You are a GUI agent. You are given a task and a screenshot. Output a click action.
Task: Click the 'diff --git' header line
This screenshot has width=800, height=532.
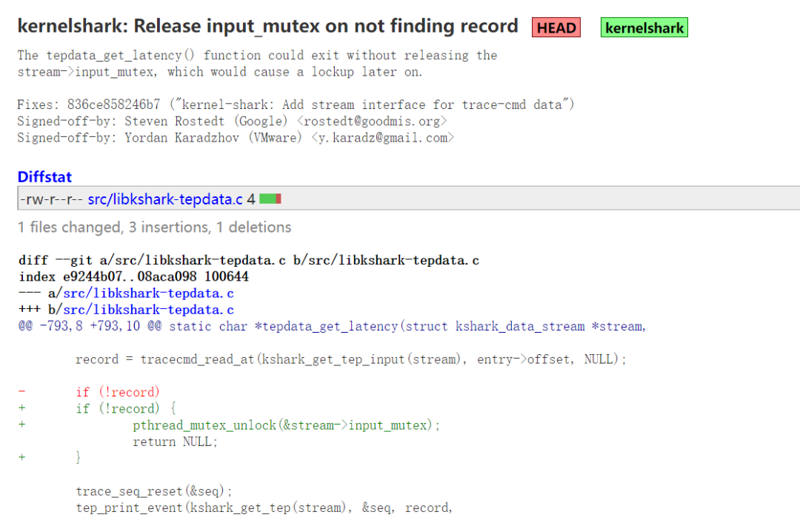pos(249,260)
